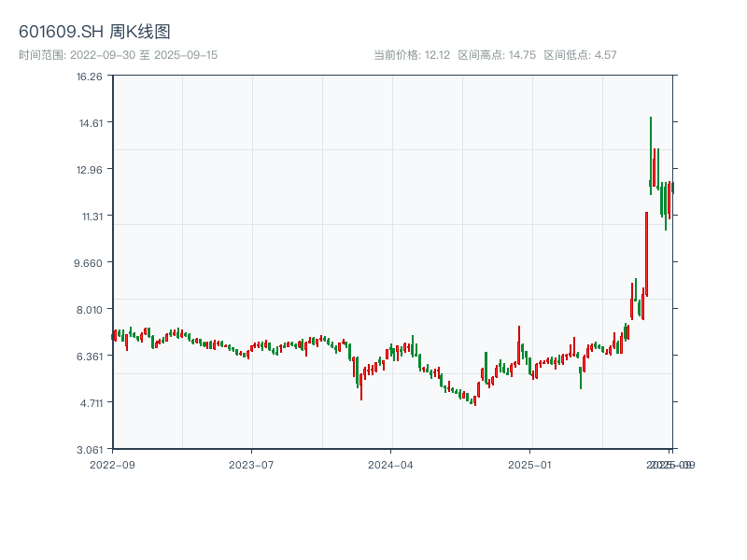Click the 16.26 y-axis price label
The image size is (747, 560).
tap(90, 77)
